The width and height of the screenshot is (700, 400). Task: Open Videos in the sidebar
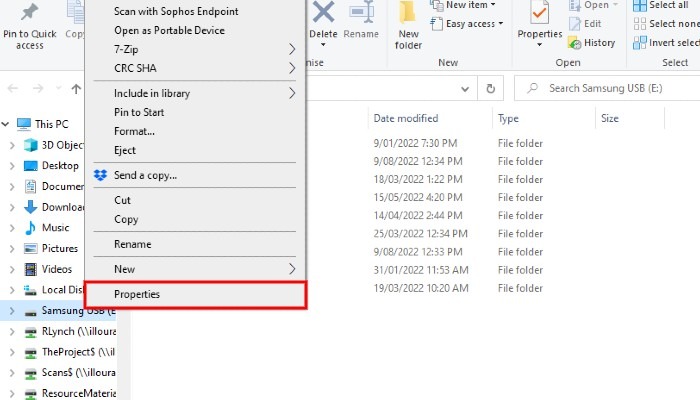48,269
